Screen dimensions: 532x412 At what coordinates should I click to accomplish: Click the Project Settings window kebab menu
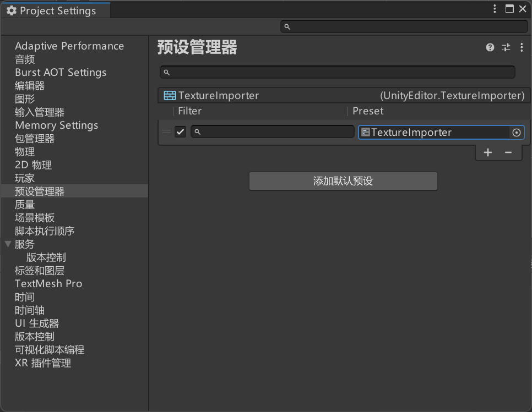point(495,9)
